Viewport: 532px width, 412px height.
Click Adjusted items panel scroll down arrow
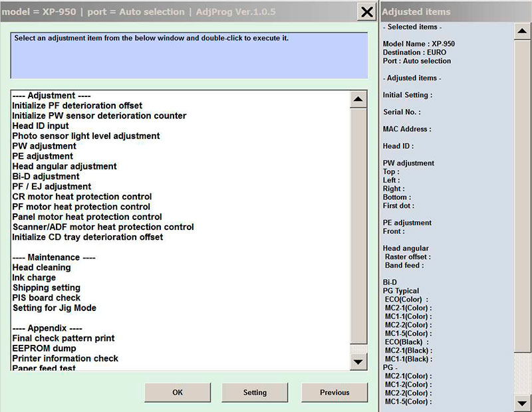pos(522,403)
